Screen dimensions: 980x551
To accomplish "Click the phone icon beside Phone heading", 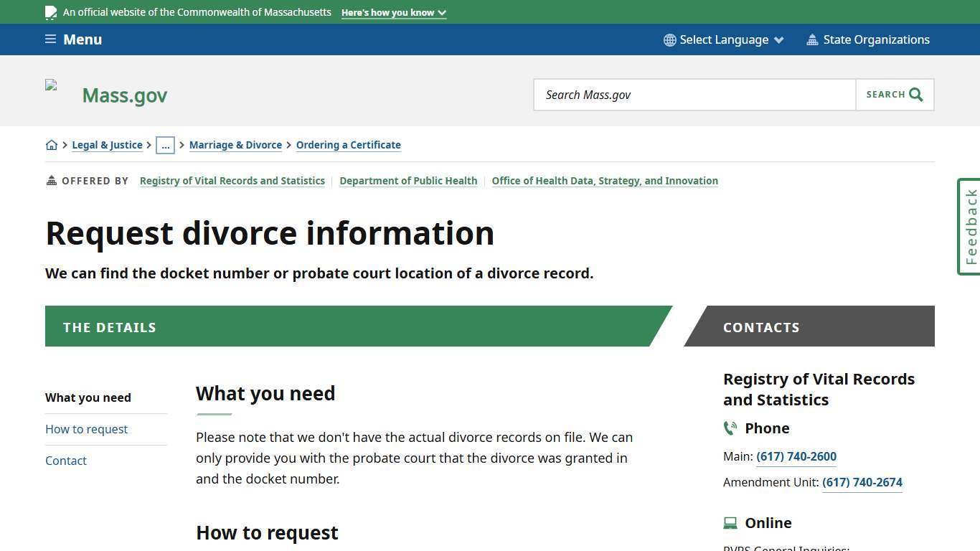I will [x=730, y=428].
